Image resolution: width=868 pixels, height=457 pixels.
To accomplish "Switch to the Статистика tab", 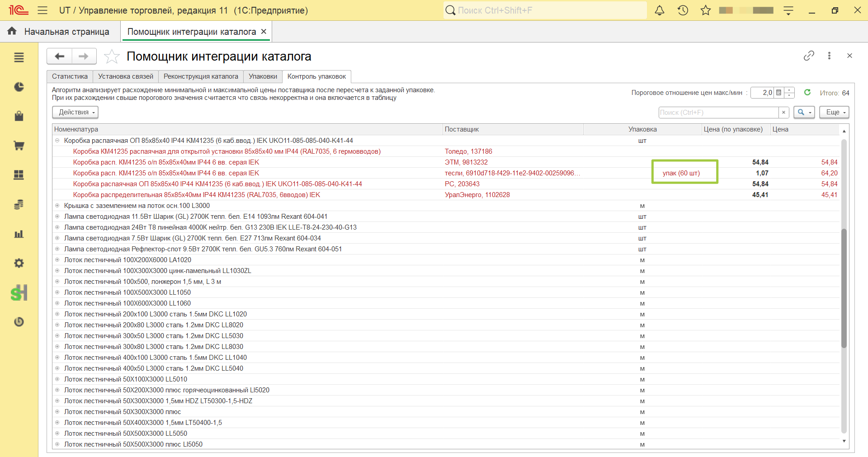I will point(70,76).
